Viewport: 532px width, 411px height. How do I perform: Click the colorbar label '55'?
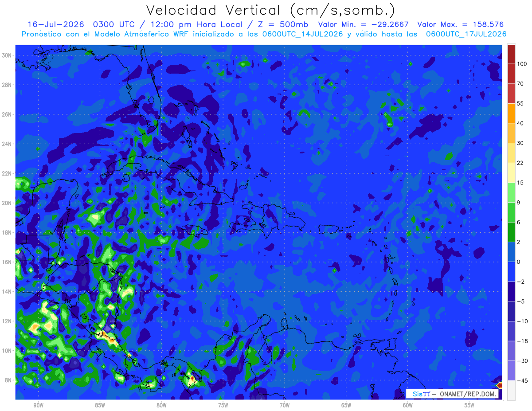click(520, 103)
